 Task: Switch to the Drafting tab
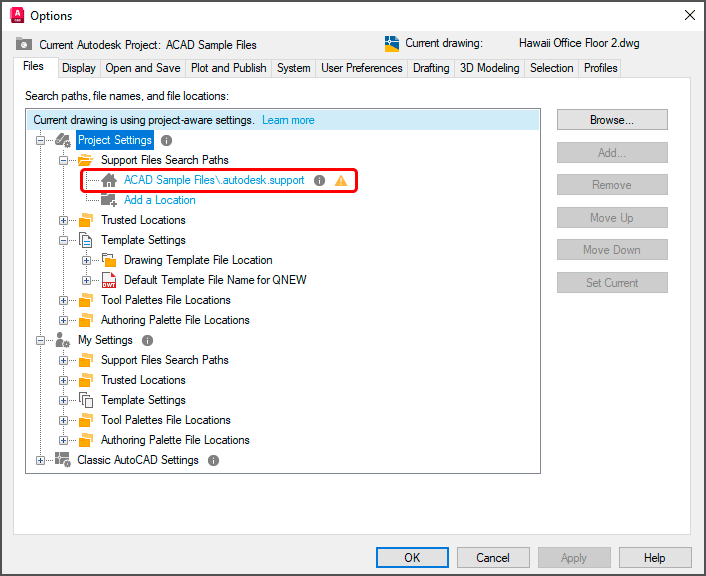(x=431, y=68)
